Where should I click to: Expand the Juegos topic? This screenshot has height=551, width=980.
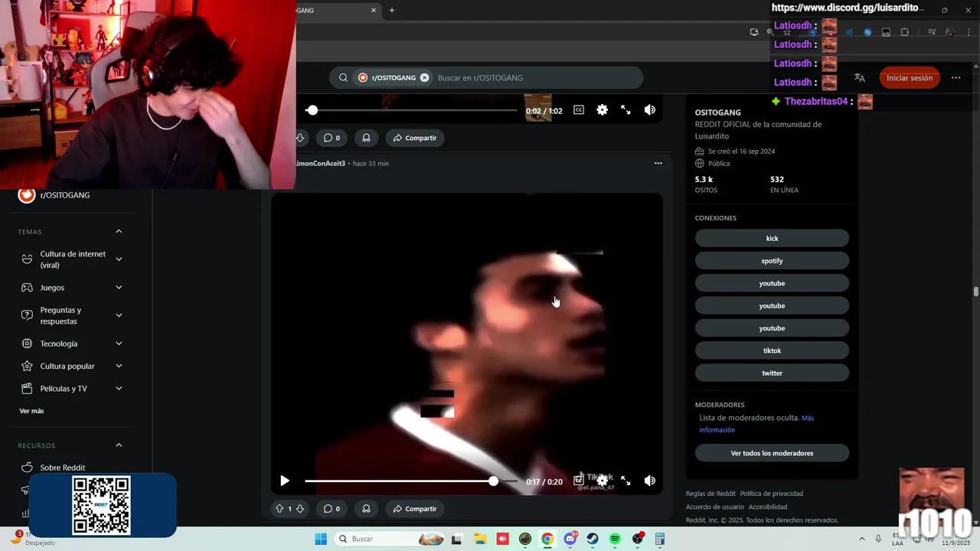[x=119, y=288]
